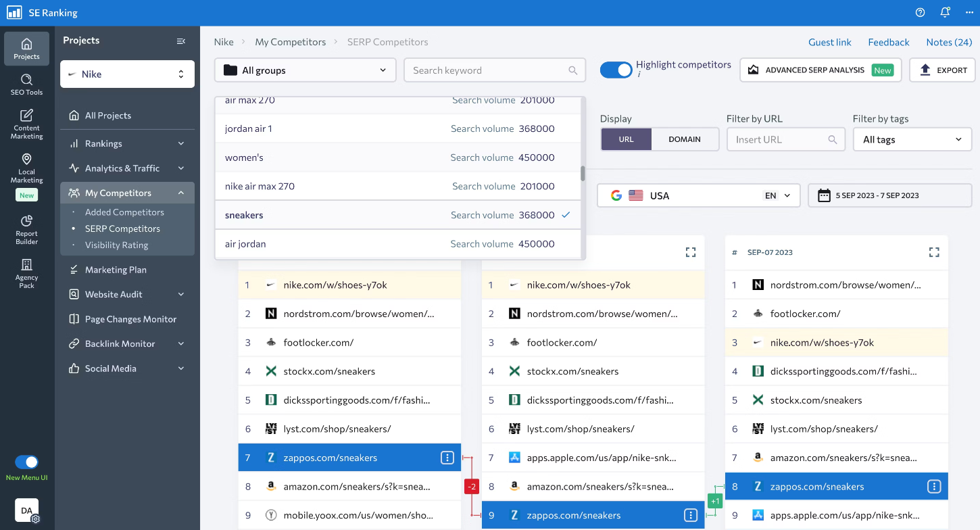Open SEO Tools in the left rail

[26, 85]
